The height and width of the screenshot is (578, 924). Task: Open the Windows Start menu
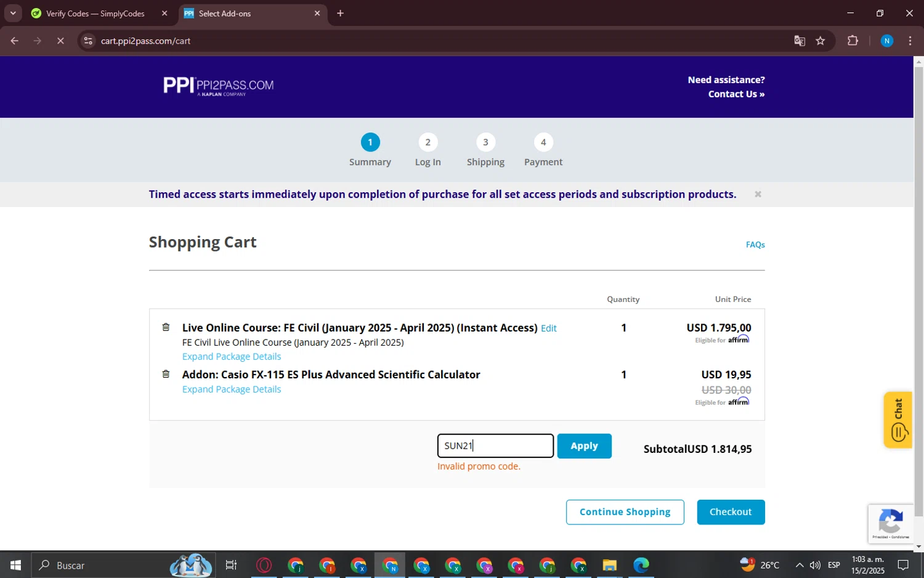click(15, 565)
